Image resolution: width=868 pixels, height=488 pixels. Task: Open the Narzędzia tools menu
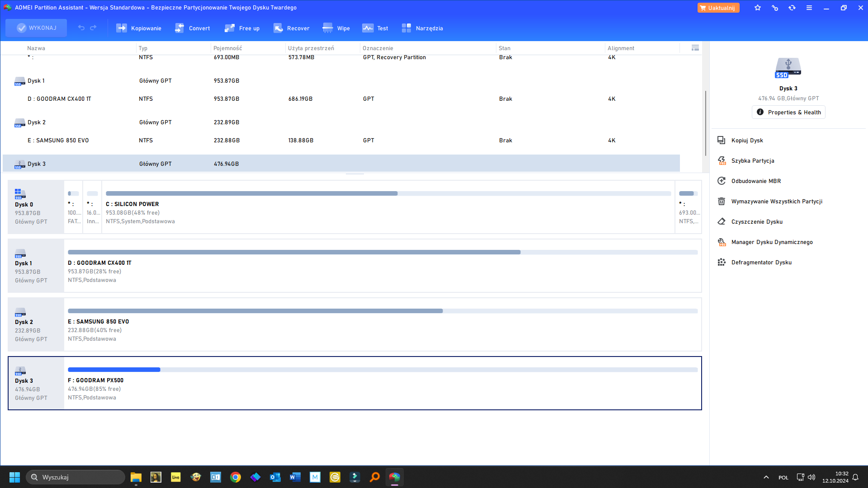tap(422, 28)
